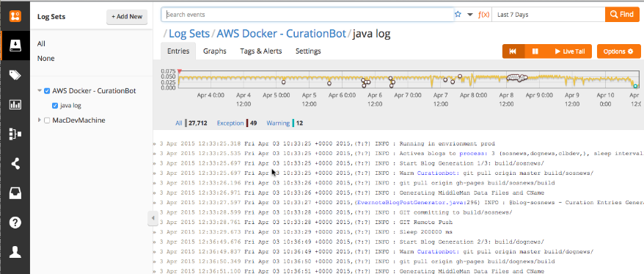Click the Find button
Image resolution: width=644 pixels, height=274 pixels.
pyautogui.click(x=622, y=15)
